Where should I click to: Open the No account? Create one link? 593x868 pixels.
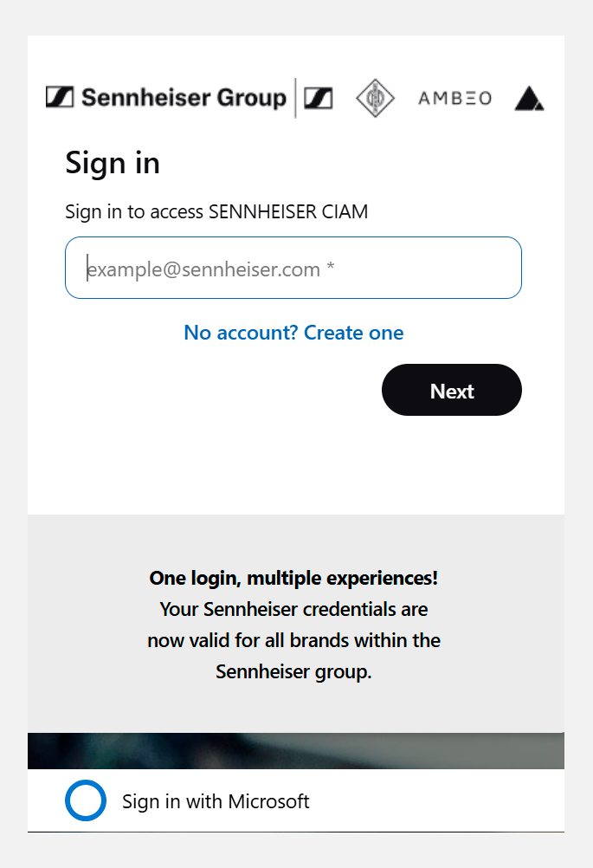tap(293, 333)
